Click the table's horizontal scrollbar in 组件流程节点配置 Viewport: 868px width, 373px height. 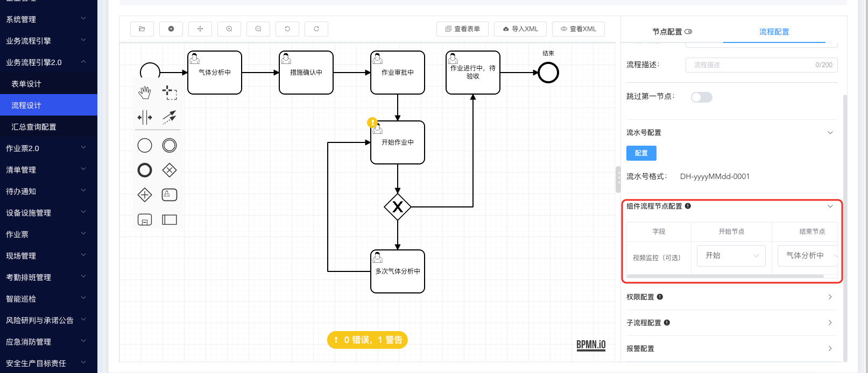(x=725, y=276)
